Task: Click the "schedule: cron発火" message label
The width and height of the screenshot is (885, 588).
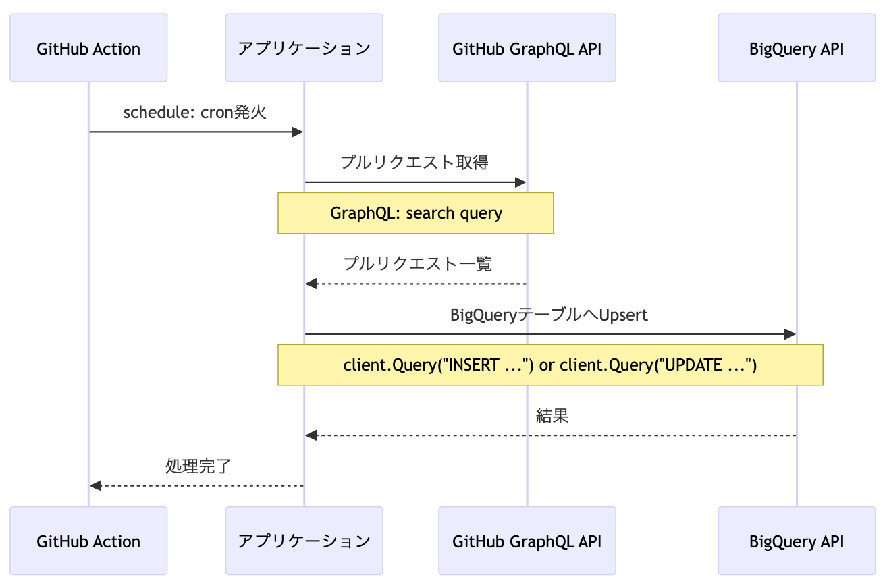Action: coord(195,112)
